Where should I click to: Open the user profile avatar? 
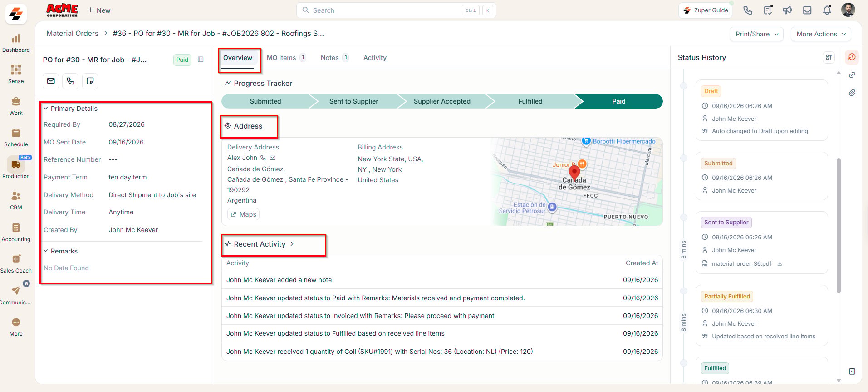pos(848,10)
